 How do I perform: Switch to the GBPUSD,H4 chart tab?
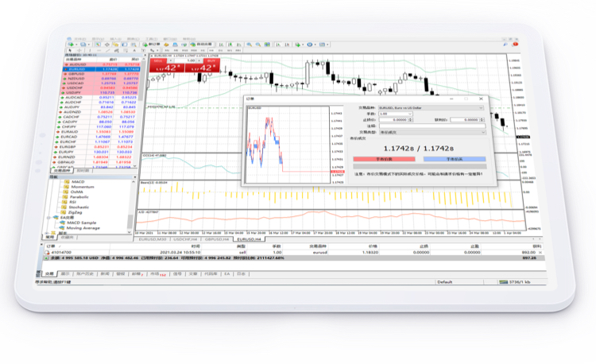[217, 239]
